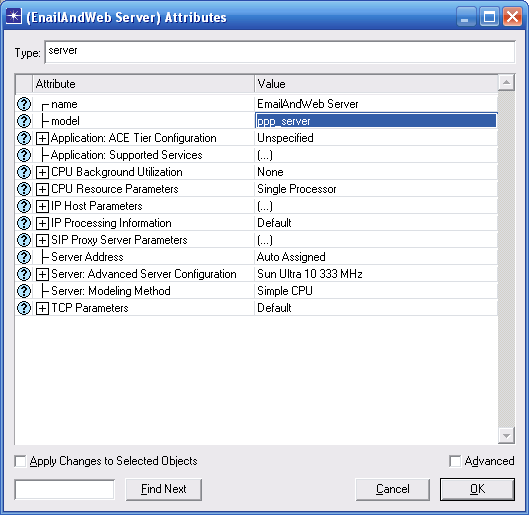Screen dimensions: 529x515
Task: Select the model attribute label
Action: [65, 121]
